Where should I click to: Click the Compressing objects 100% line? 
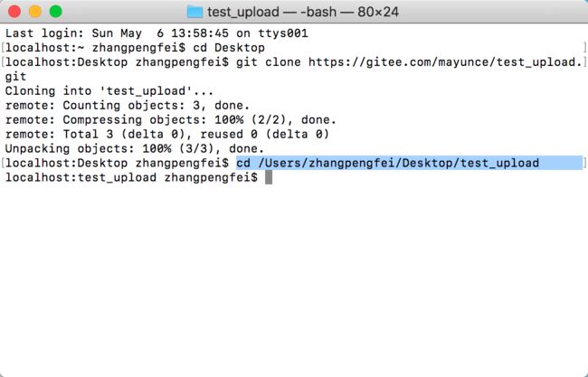point(171,120)
